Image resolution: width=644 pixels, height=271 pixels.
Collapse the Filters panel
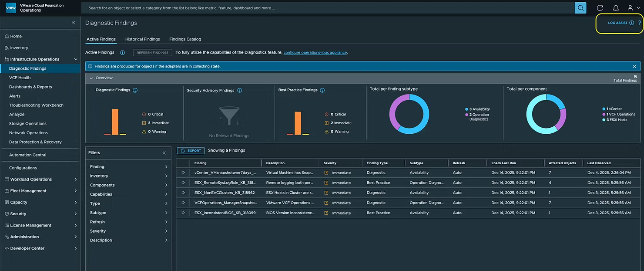coord(164,153)
